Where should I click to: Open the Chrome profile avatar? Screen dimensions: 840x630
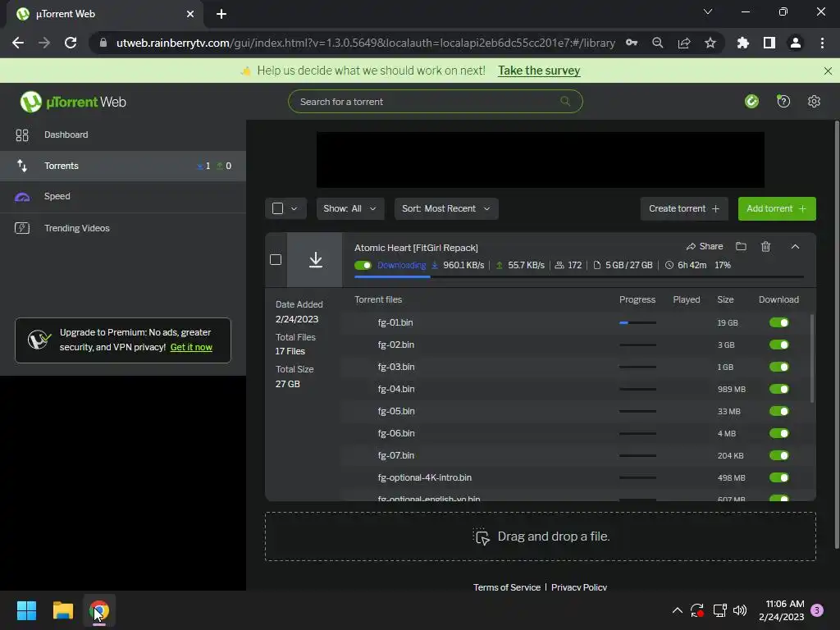pyautogui.click(x=796, y=43)
